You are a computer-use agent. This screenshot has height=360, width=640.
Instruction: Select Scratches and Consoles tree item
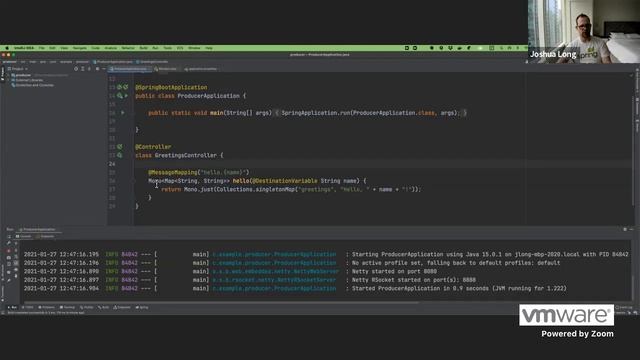(x=34, y=85)
